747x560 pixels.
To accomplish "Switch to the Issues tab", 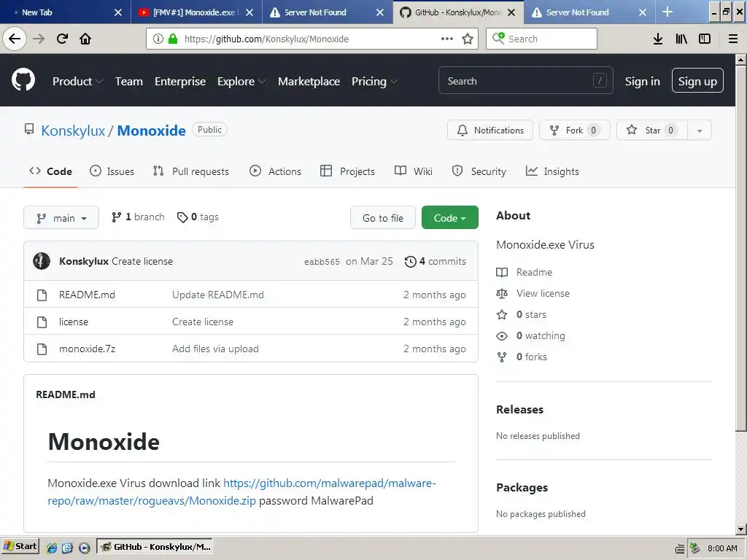I will pos(112,171).
